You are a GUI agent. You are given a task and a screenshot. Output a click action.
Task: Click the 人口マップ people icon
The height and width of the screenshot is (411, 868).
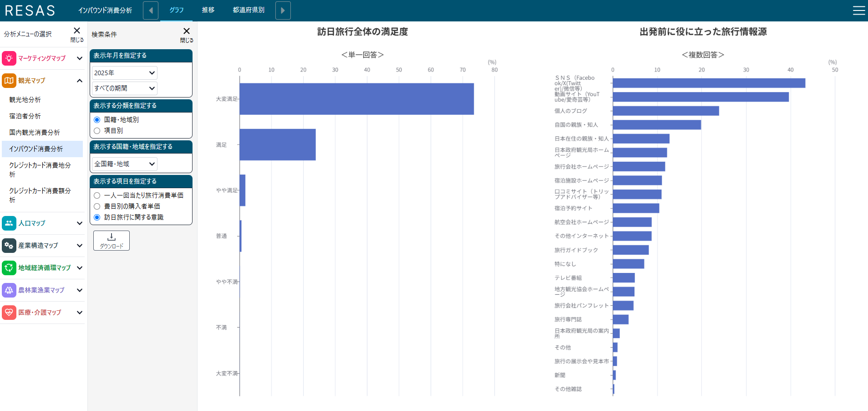[x=9, y=223]
